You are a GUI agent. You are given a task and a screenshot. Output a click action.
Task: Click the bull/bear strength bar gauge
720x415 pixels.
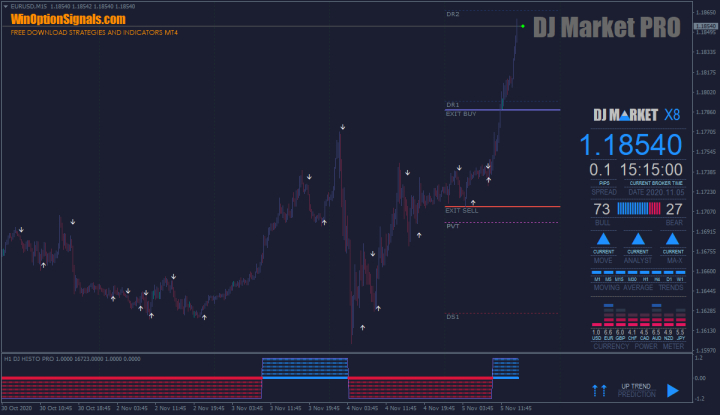[639, 209]
